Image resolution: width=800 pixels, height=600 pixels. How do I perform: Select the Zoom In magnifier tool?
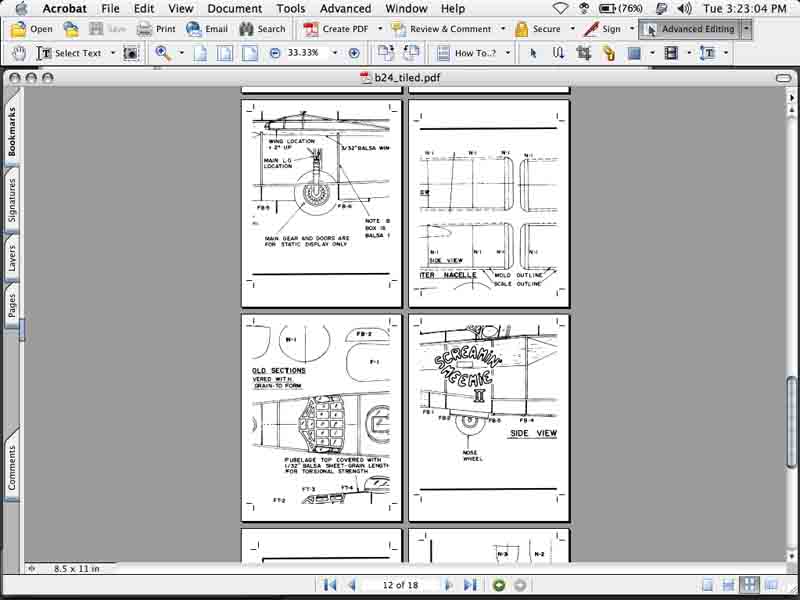coord(163,53)
